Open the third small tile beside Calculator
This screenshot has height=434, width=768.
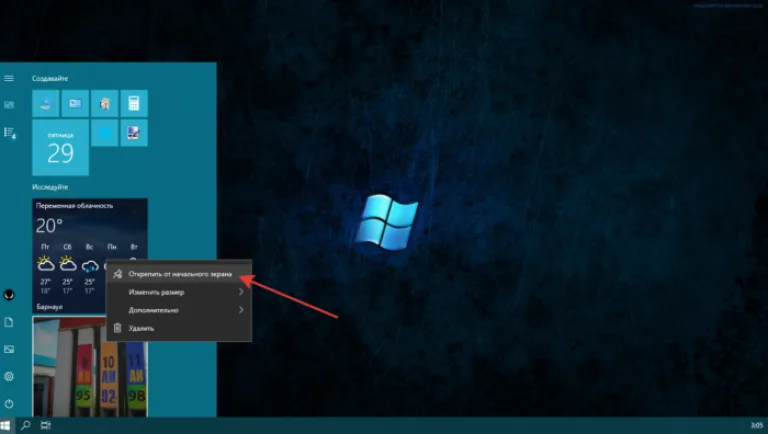tap(104, 103)
